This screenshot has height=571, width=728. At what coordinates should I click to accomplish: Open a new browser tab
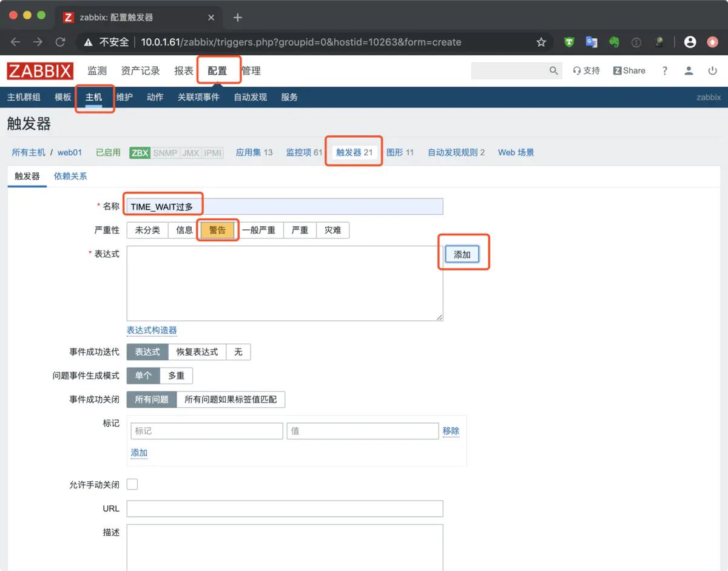pos(238,18)
